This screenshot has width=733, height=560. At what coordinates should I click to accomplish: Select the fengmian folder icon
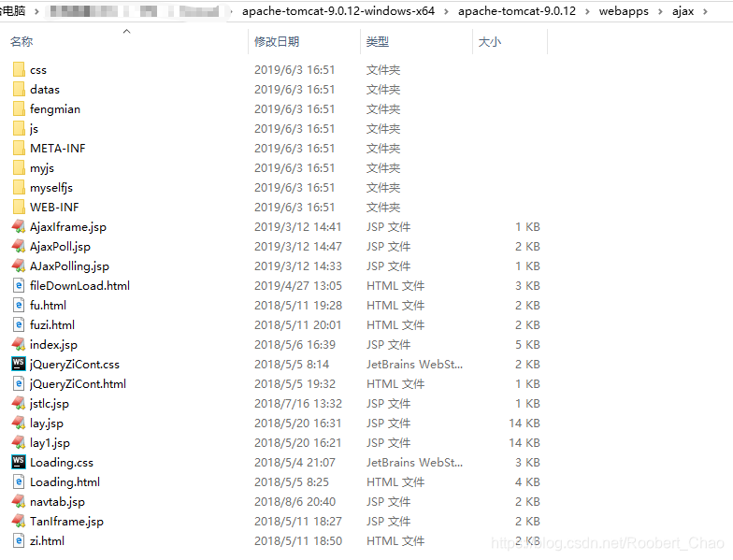pos(19,108)
